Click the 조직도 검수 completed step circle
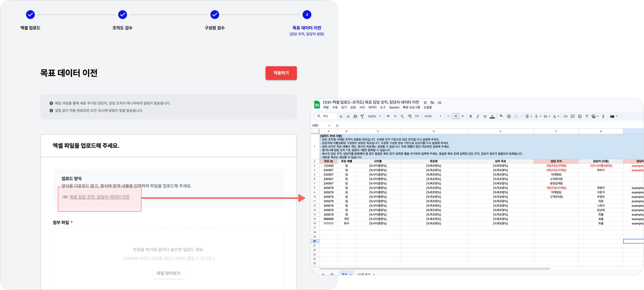Screen dimensions: 644x290 (x=122, y=14)
